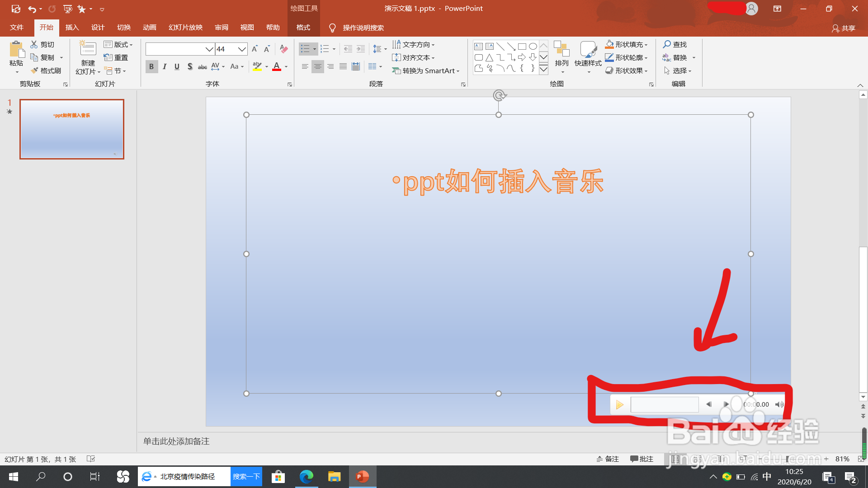Expand the Shape Fill dropdown
Image resolution: width=868 pixels, height=488 pixels.
(x=646, y=45)
